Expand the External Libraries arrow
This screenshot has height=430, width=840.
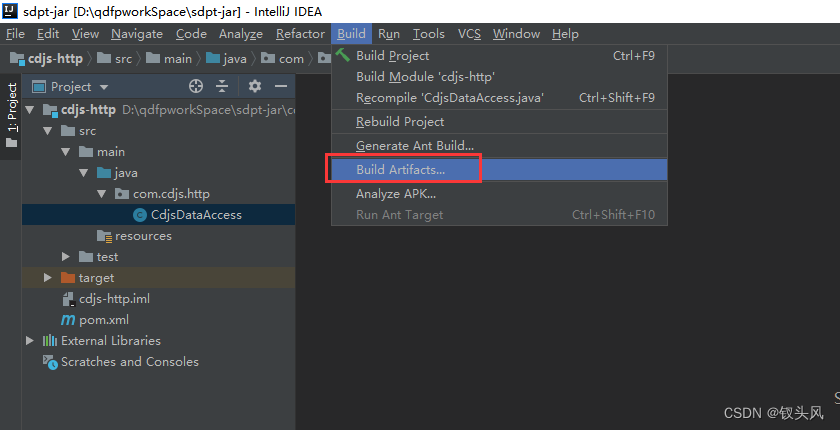click(30, 341)
